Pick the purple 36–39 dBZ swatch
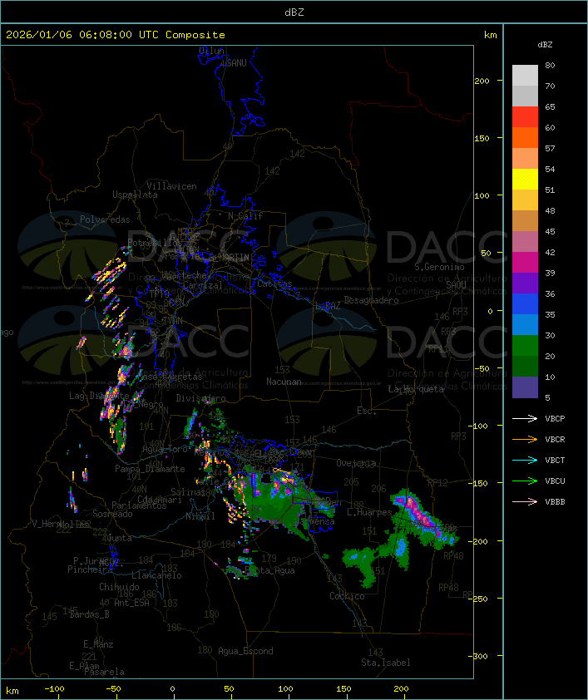 tap(525, 283)
